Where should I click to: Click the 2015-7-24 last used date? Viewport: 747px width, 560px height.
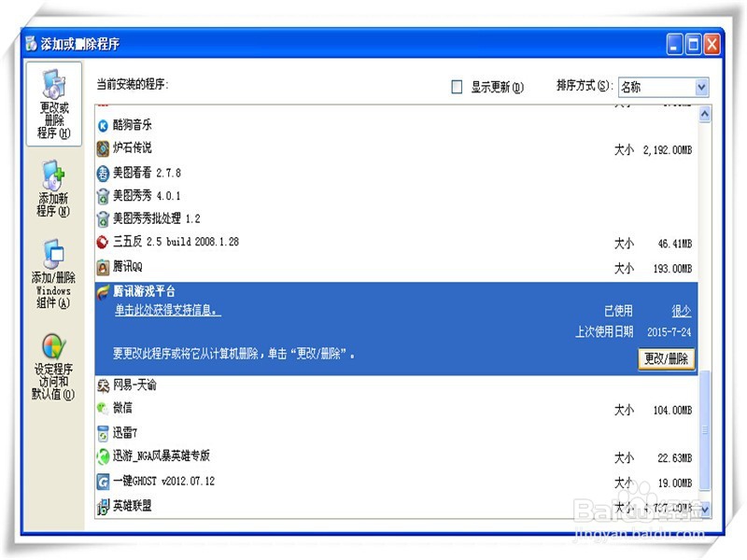(669, 332)
